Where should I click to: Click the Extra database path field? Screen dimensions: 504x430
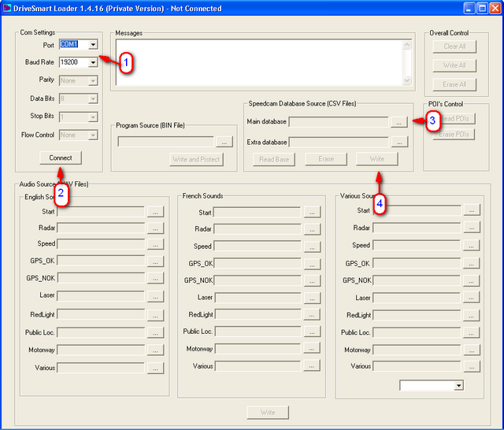[x=339, y=142]
